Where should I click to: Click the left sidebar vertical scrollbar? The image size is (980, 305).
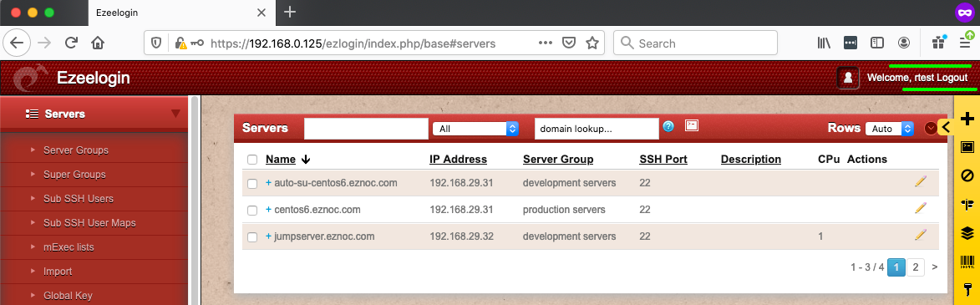pyautogui.click(x=195, y=200)
